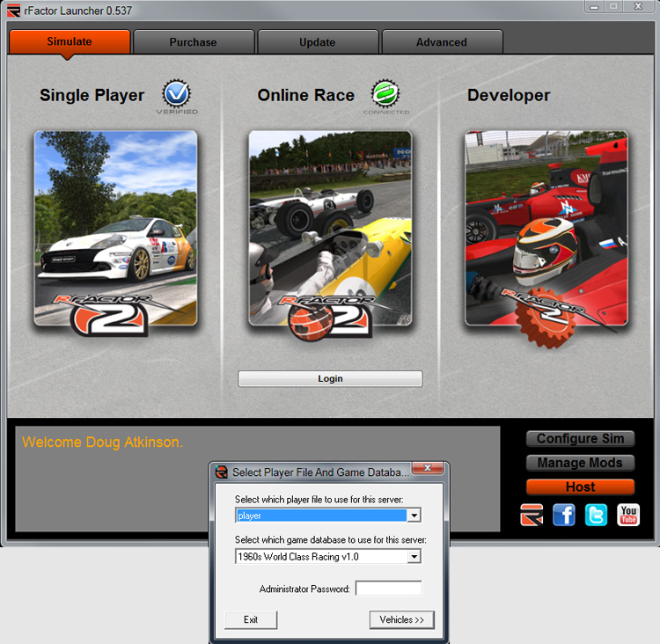
Task: Expand the player file dropdown
Action: [x=414, y=516]
